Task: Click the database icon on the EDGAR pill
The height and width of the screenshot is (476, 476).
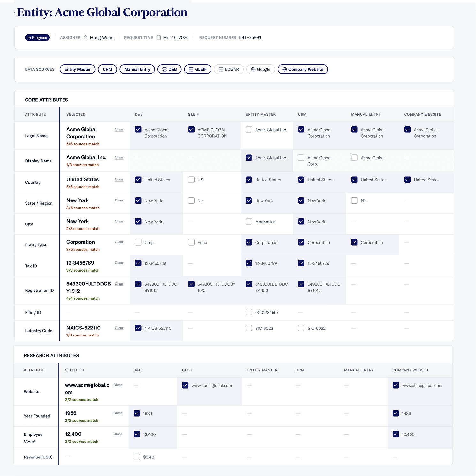Action: pyautogui.click(x=221, y=69)
